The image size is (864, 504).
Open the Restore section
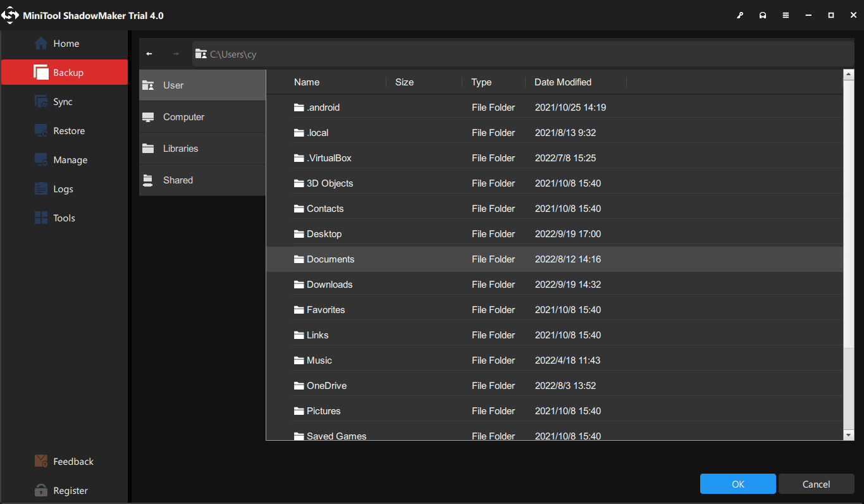pos(41,130)
